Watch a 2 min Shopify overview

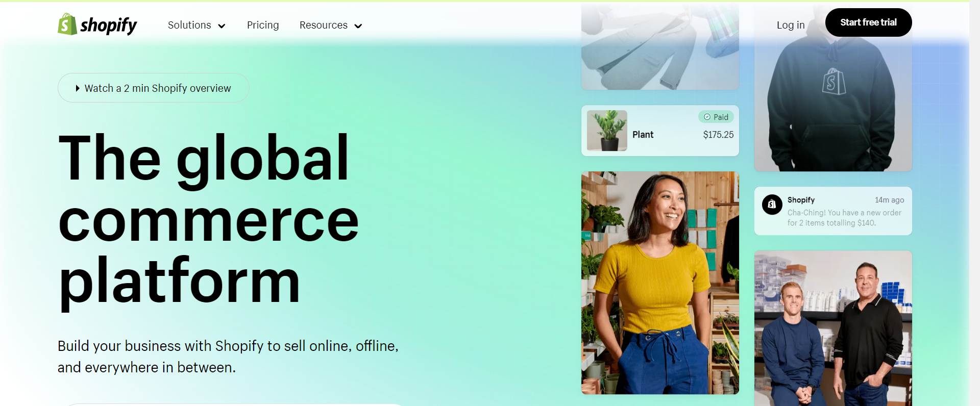[x=153, y=88]
